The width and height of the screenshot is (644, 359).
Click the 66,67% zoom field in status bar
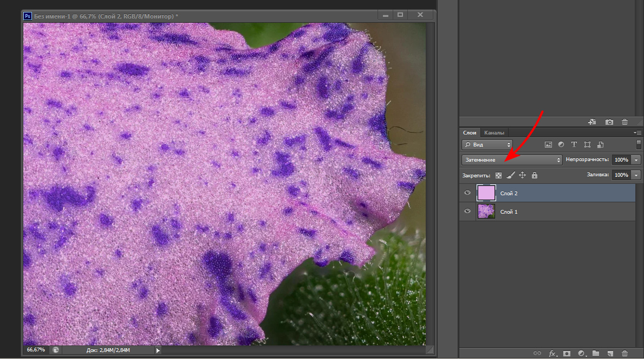click(36, 350)
